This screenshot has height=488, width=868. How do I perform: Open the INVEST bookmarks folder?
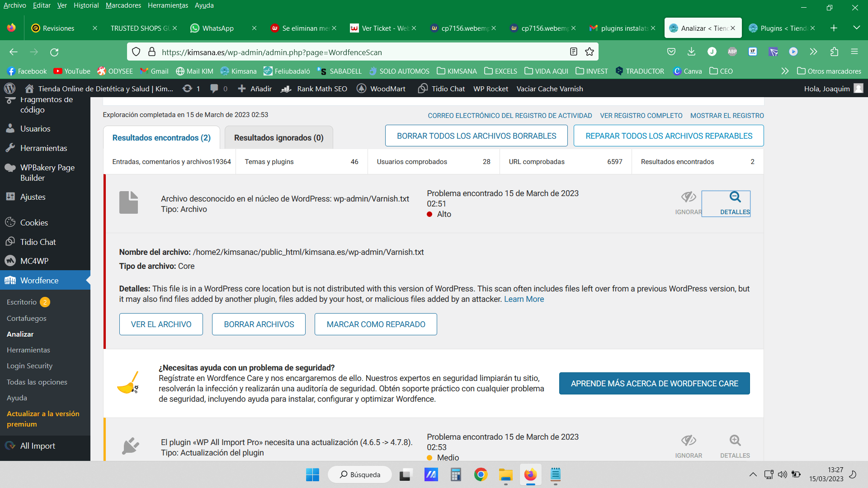591,71
